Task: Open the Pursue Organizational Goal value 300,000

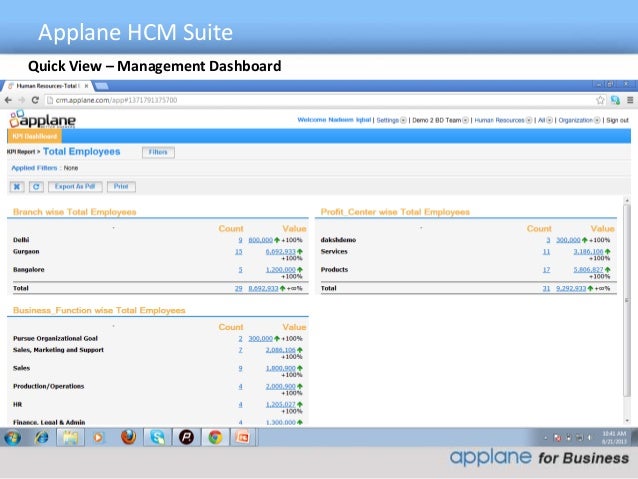Action: click(260, 339)
